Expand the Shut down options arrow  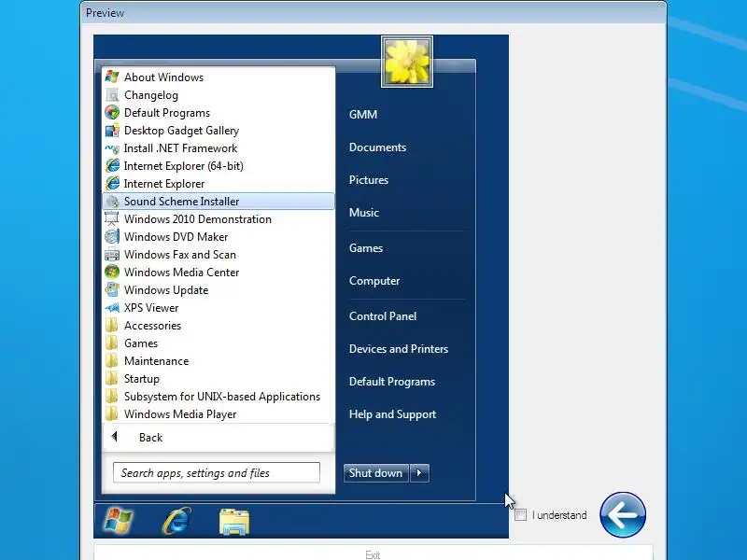[419, 473]
